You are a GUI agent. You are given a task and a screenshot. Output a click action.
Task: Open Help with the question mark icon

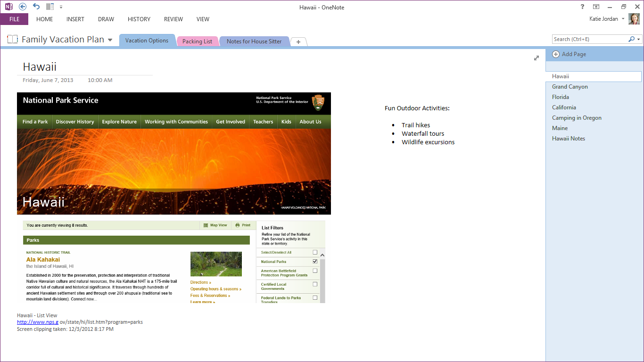(583, 7)
